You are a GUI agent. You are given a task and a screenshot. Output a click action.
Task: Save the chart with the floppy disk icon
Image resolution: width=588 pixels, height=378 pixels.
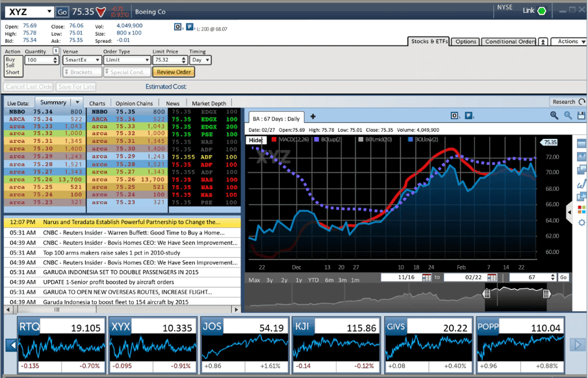click(x=582, y=116)
